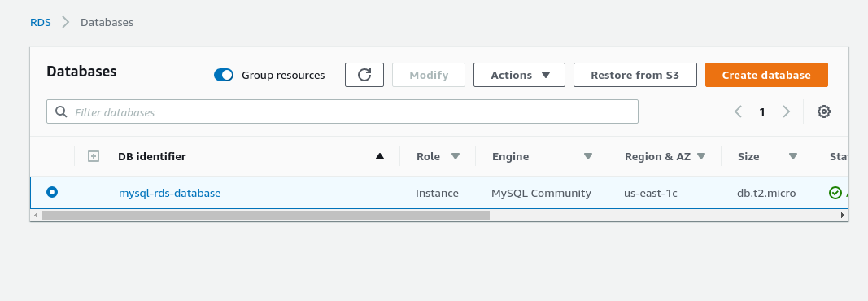This screenshot has height=301, width=868.
Task: Click the Restore from S3 button
Action: tap(635, 75)
